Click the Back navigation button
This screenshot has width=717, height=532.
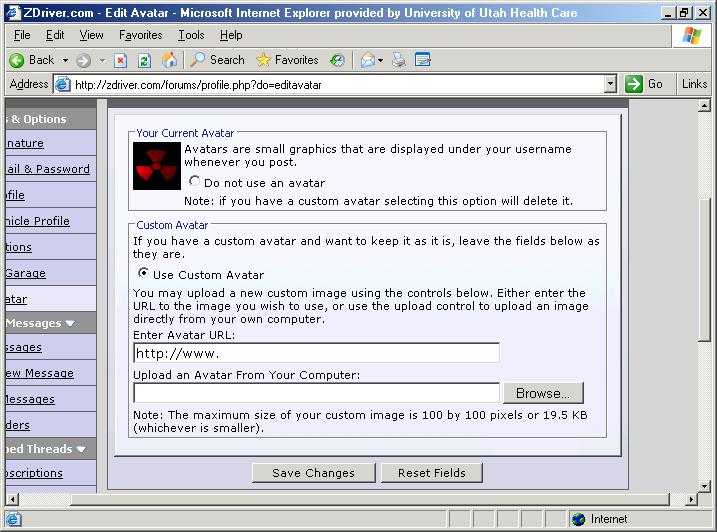click(32, 60)
